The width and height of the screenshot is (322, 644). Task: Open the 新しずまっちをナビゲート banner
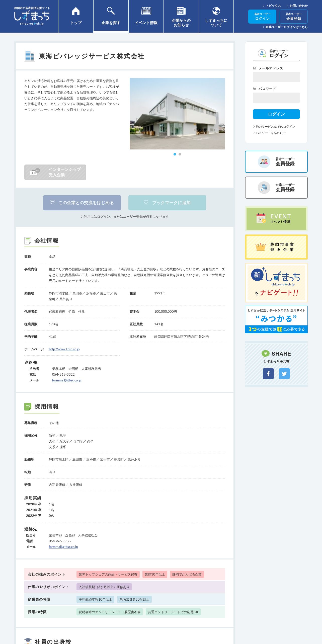pyautogui.click(x=276, y=283)
